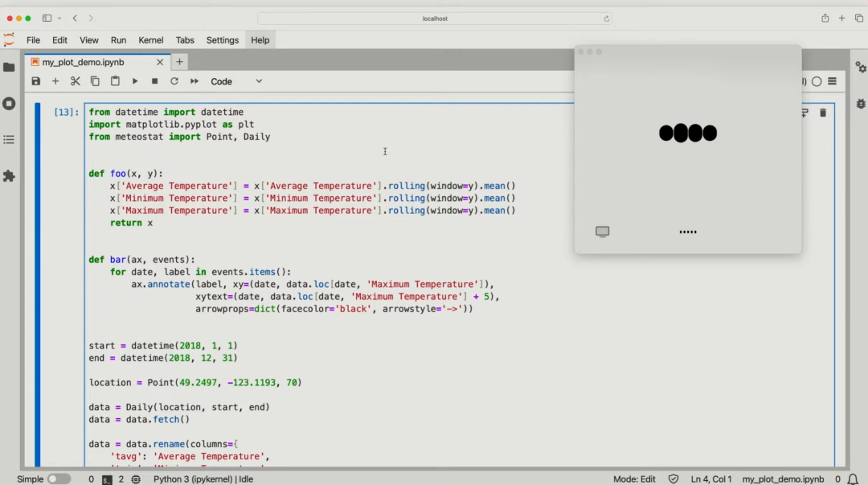Cut the selected cell
This screenshot has height=485, width=868.
76,81
